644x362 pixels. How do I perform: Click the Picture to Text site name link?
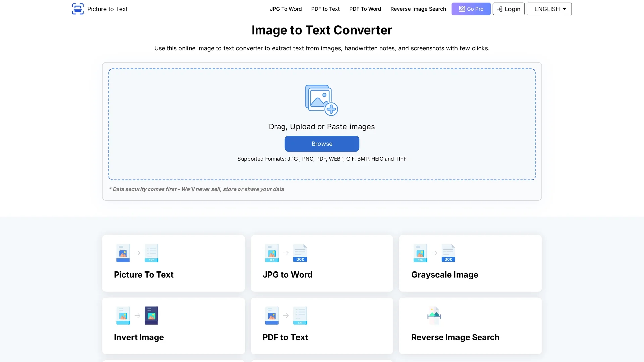pyautogui.click(x=107, y=9)
